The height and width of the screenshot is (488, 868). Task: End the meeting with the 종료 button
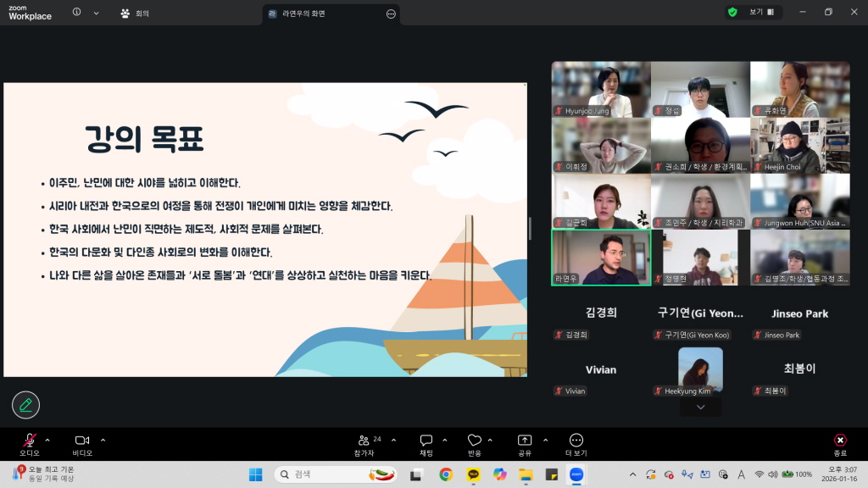tap(839, 441)
